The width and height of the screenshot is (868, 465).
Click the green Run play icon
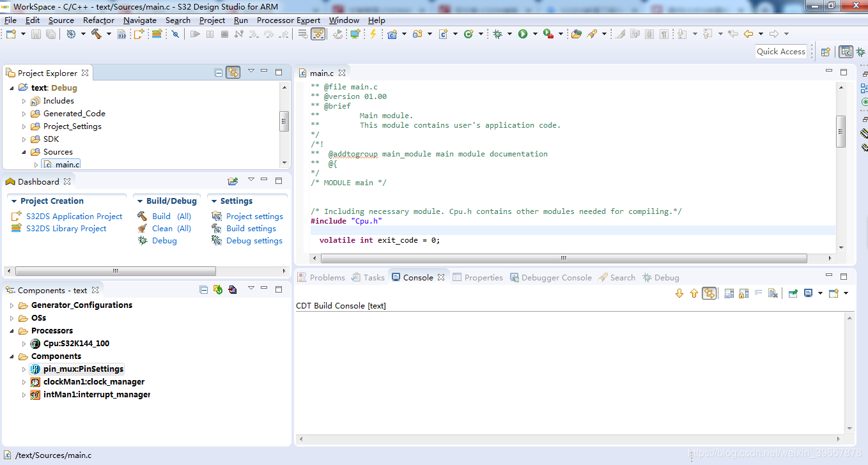pos(523,34)
